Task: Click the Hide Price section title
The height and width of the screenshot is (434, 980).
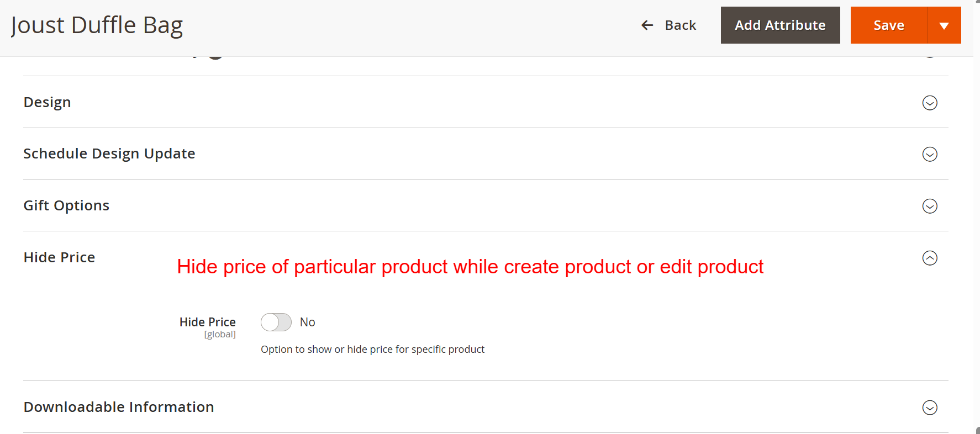Action: click(59, 257)
